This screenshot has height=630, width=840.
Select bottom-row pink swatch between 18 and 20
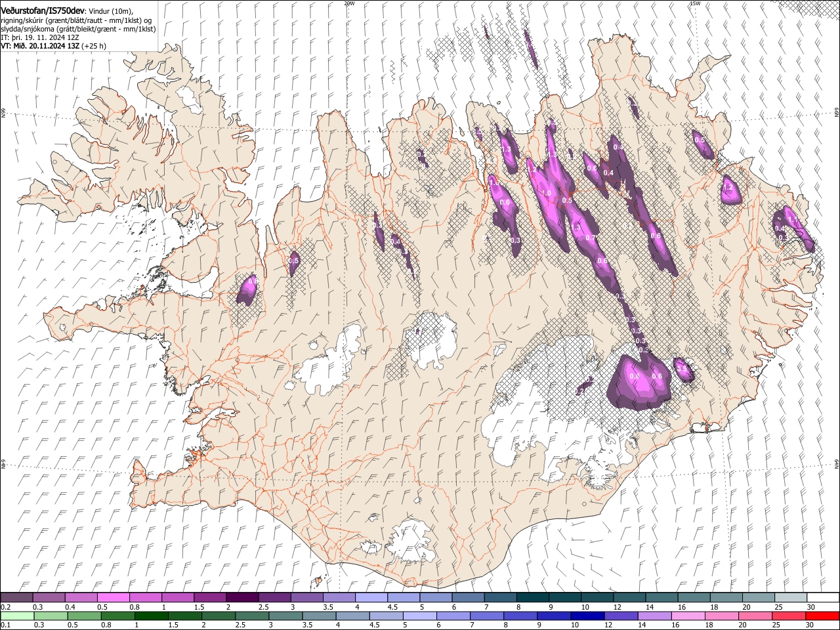(723, 616)
